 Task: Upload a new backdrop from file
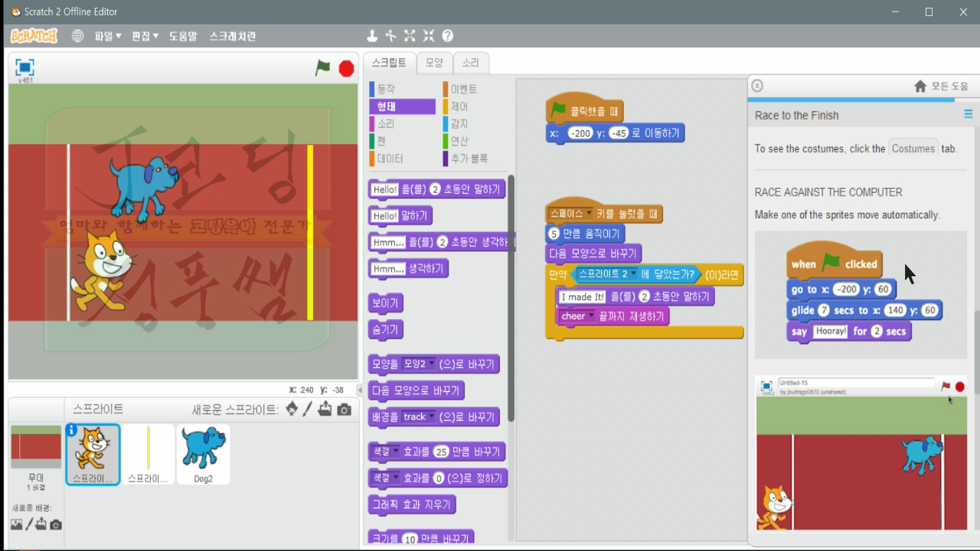[41, 524]
